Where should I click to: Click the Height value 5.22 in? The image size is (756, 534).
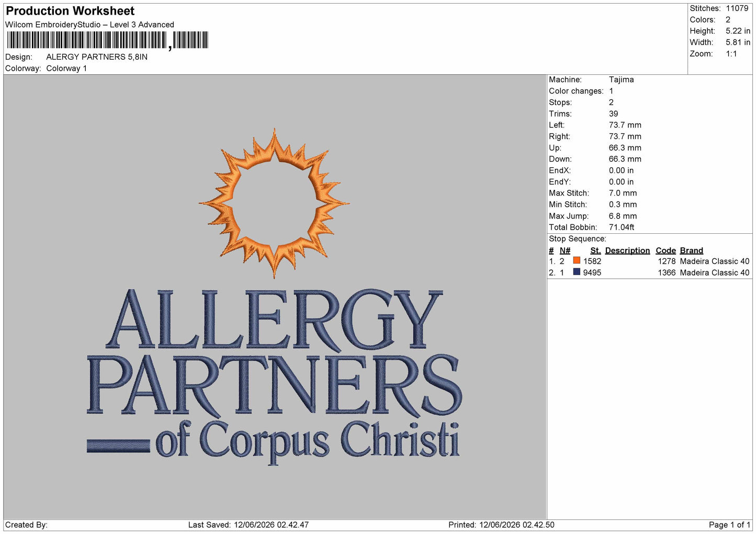738,31
